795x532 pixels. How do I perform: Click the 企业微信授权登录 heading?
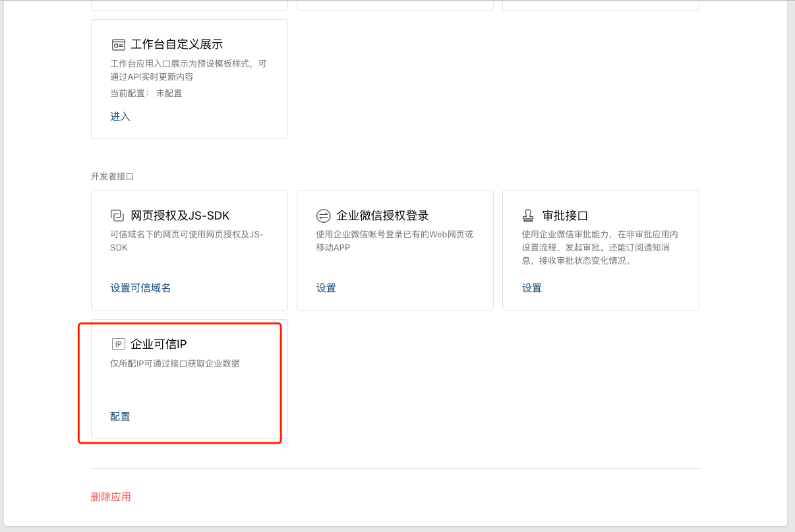tap(383, 216)
